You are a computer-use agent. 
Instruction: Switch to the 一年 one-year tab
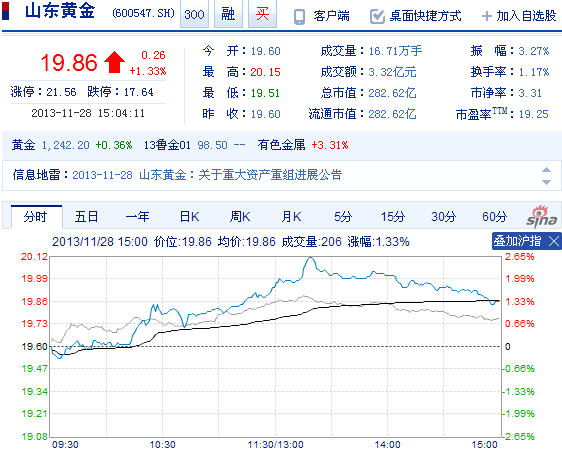click(137, 217)
